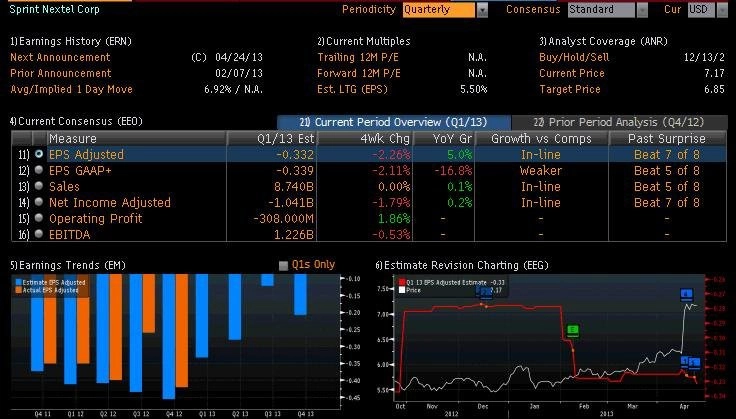
Task: Click the Q1/13 Est column header
Action: click(272, 138)
